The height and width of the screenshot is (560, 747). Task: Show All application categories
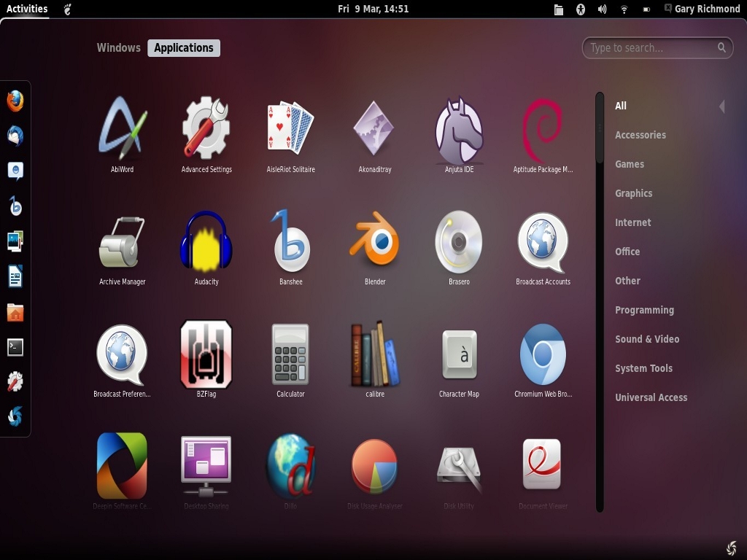(x=621, y=106)
